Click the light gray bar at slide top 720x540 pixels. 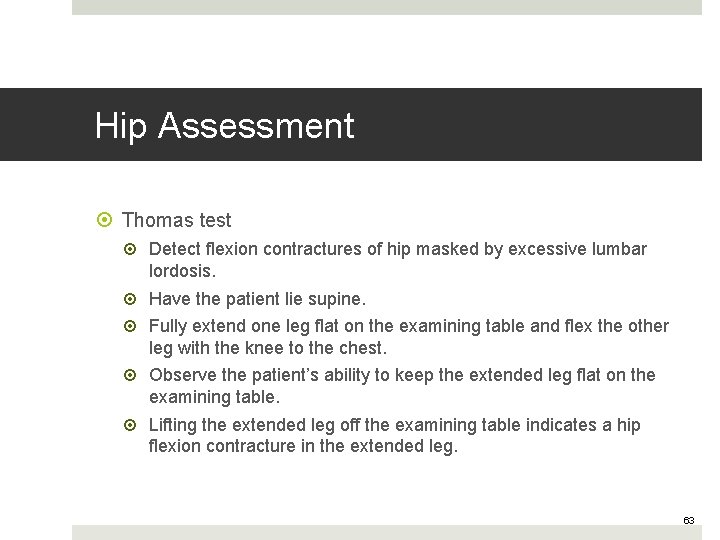point(386,6)
